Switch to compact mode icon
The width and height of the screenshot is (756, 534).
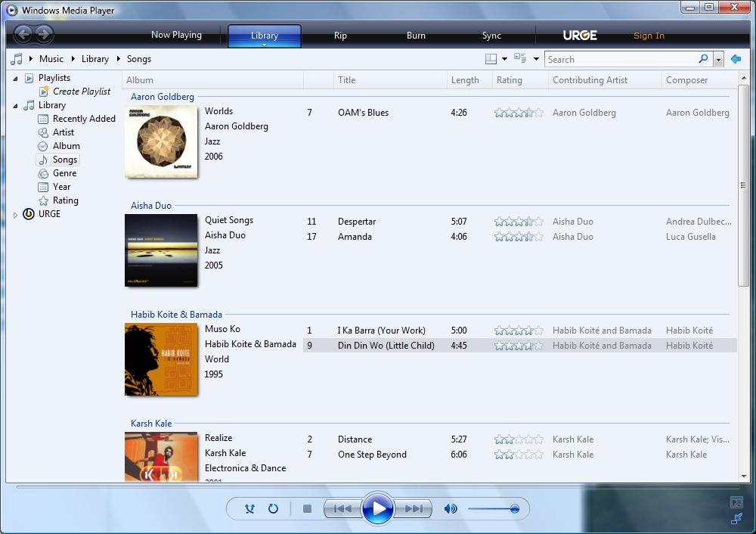coord(736,519)
